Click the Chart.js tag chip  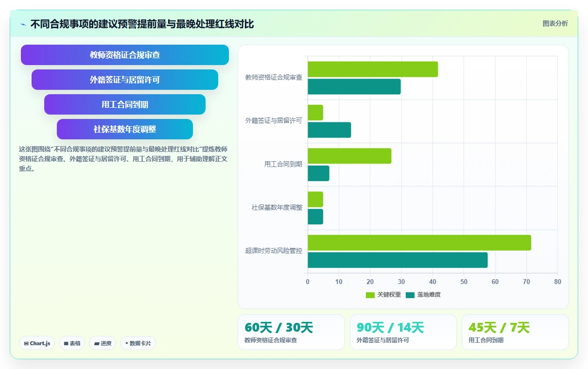37,343
